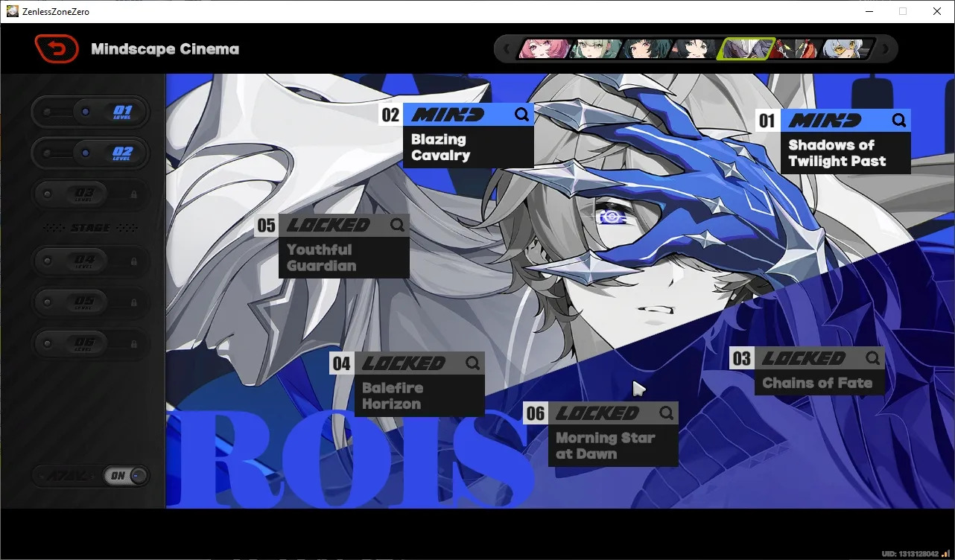
Task: Select the red armored agent portrait
Action: pos(796,49)
